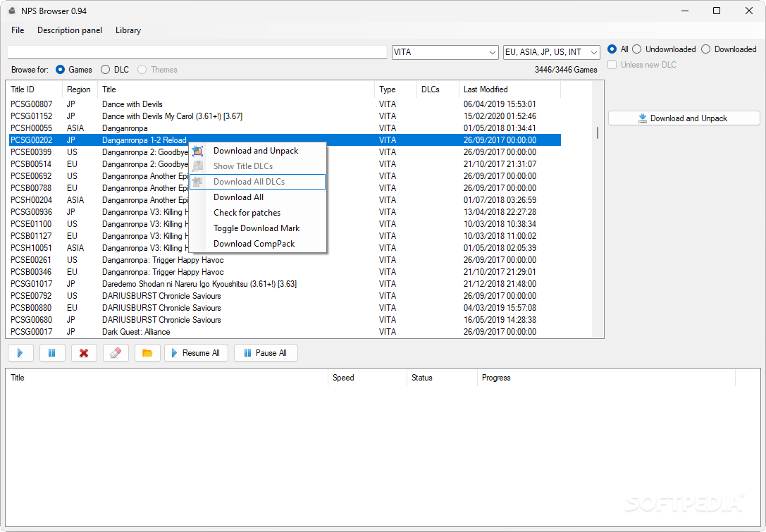Select row PCSH00055 Danganronpa

(285, 128)
